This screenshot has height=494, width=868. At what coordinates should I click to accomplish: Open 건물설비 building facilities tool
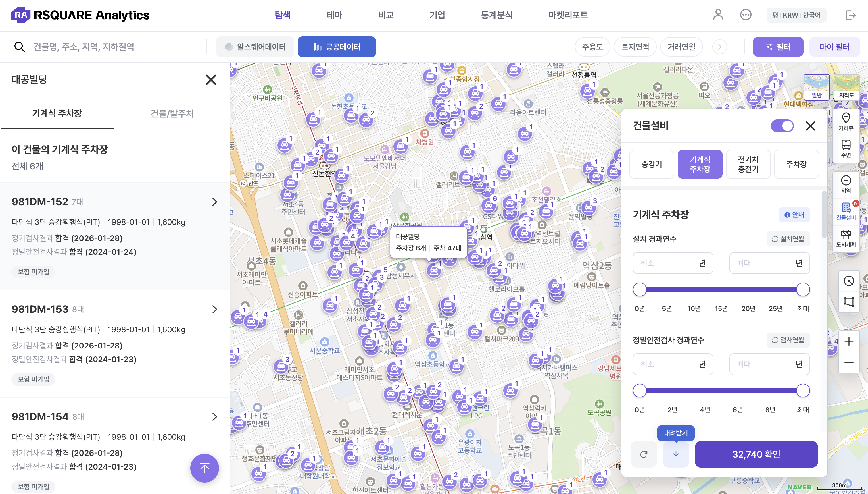pos(846,211)
